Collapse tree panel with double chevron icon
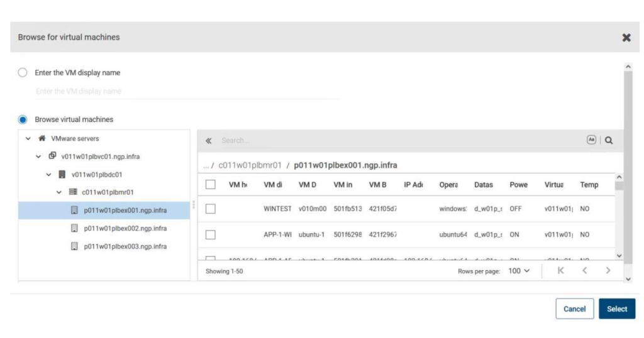This screenshot has height=338, width=644. (x=209, y=141)
